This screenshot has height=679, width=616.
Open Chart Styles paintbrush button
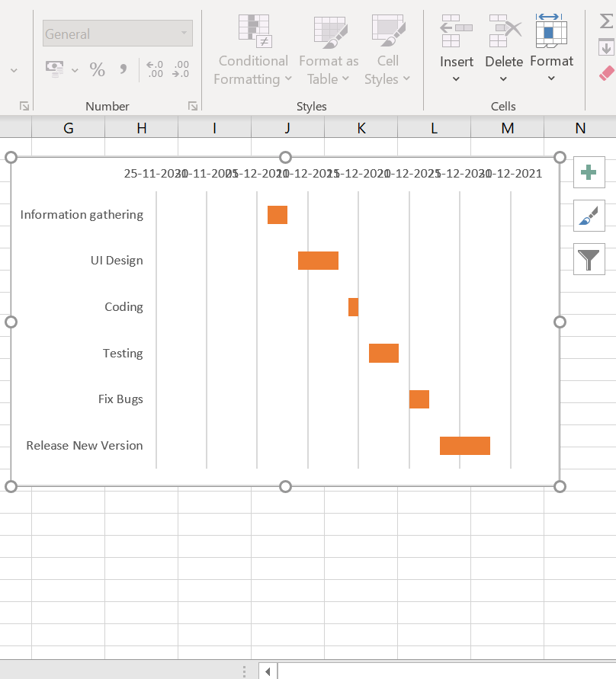(589, 216)
